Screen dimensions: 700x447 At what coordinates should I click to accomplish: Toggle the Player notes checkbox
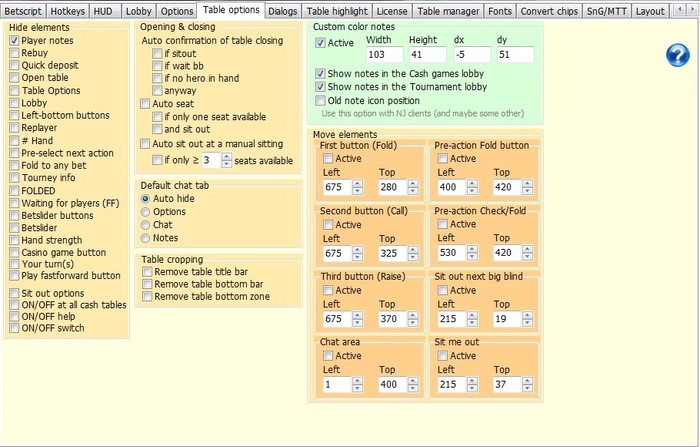coord(15,41)
